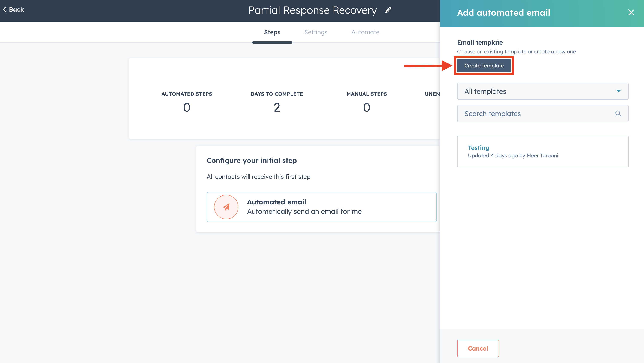Click the Back link text
The image size is (644, 363).
(x=16, y=9)
